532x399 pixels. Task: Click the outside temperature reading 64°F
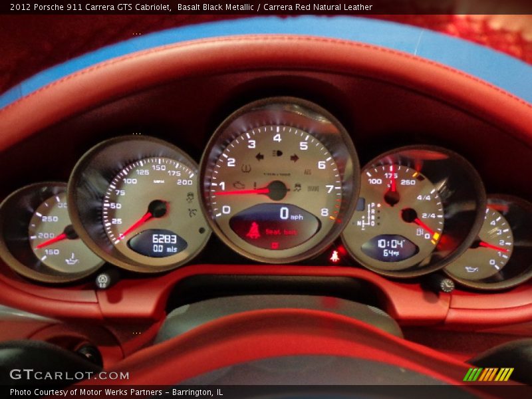[x=391, y=253]
